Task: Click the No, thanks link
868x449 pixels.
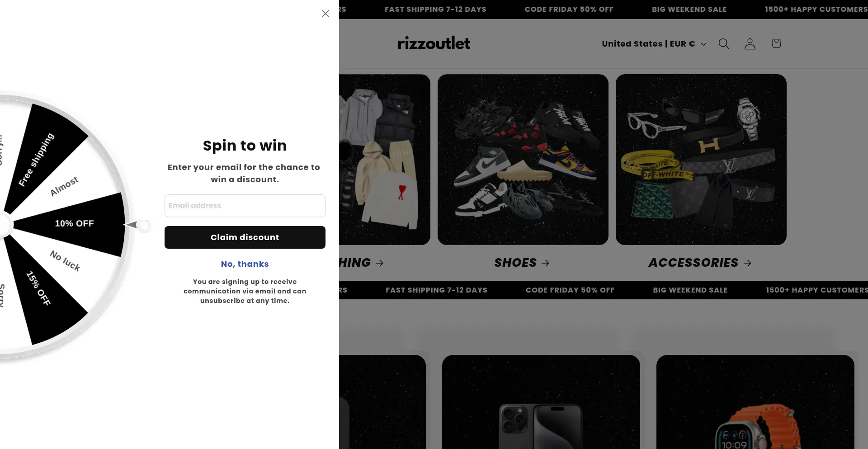Action: point(245,264)
